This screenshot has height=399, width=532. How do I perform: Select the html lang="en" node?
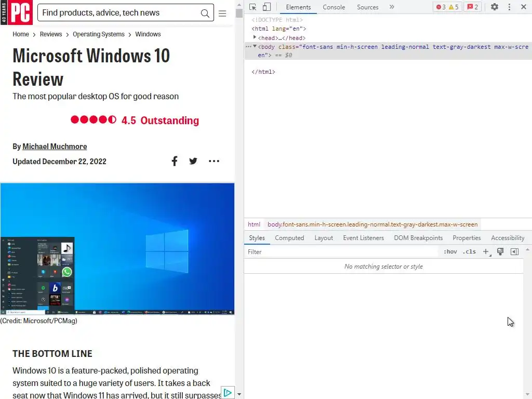click(x=278, y=29)
